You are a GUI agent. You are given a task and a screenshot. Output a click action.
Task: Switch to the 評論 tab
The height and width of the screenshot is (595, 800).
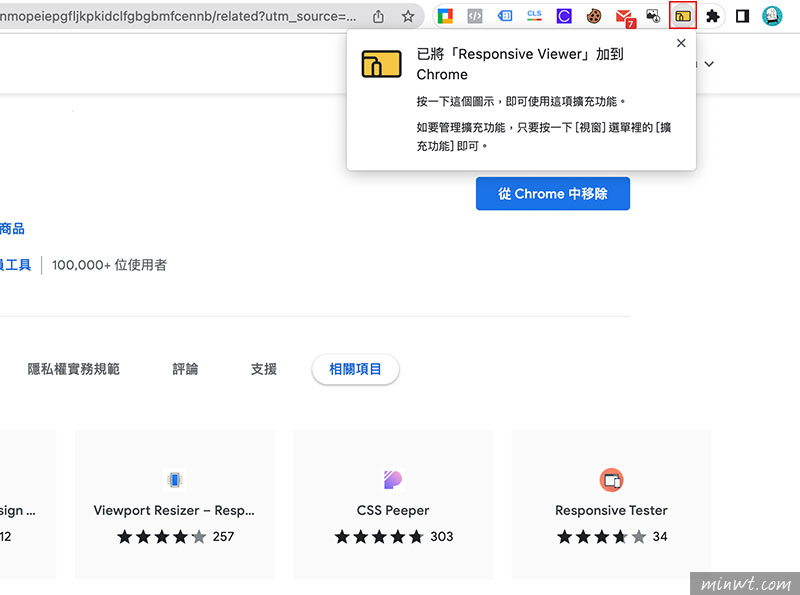click(185, 369)
